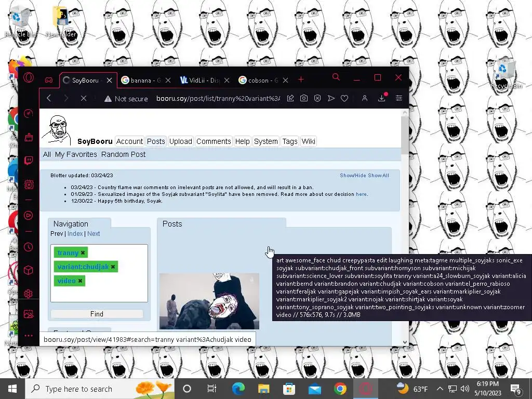
Task: Open the ad blocker shield icon
Action: tap(317, 98)
